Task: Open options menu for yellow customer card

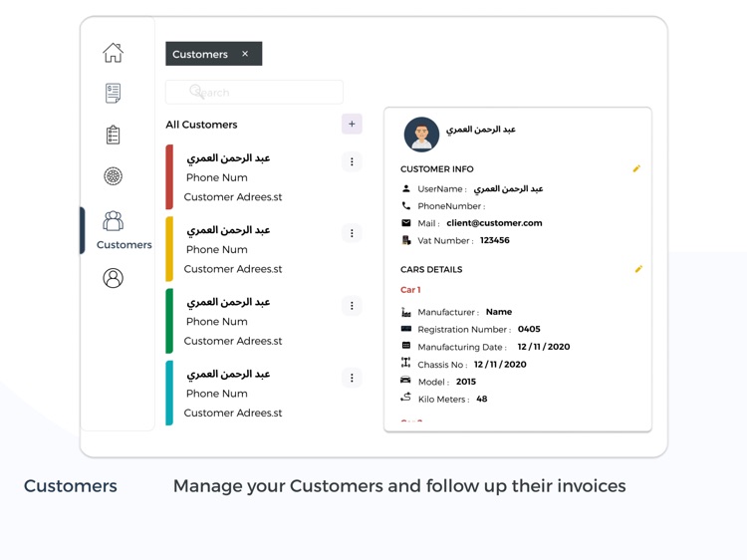Action: tap(352, 233)
